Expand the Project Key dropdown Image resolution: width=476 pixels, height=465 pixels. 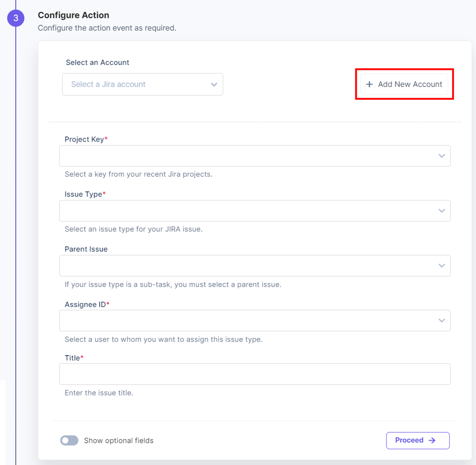click(x=255, y=156)
